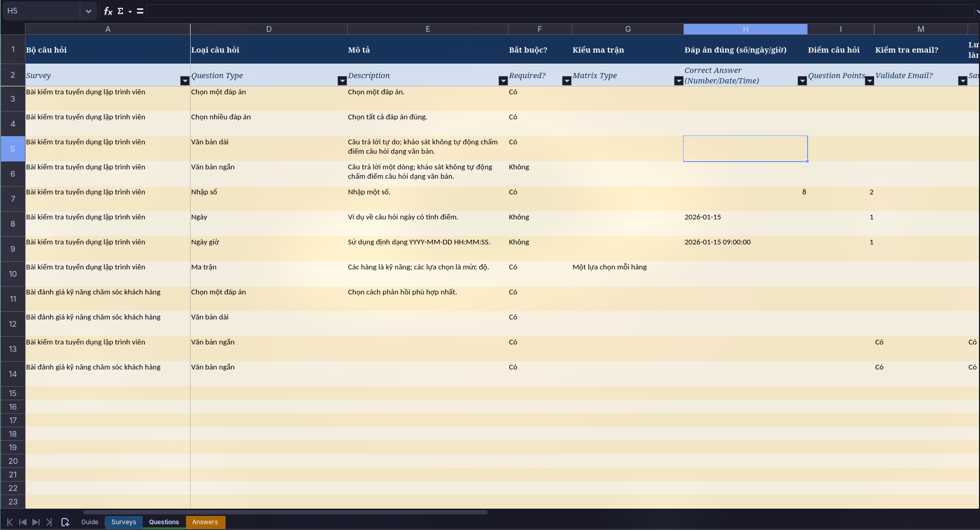Screen dimensions: 980x530
Task: Open the Function Wizard icon
Action: 108,11
